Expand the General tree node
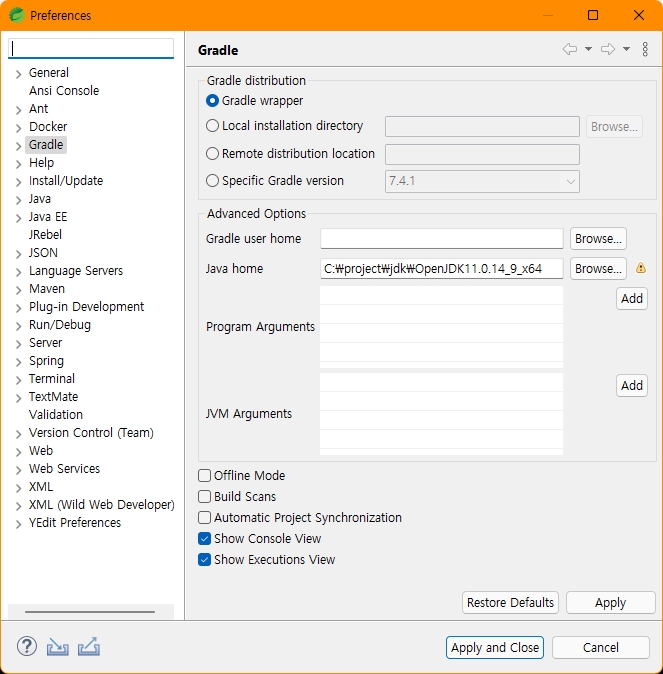663x674 pixels. pos(18,74)
